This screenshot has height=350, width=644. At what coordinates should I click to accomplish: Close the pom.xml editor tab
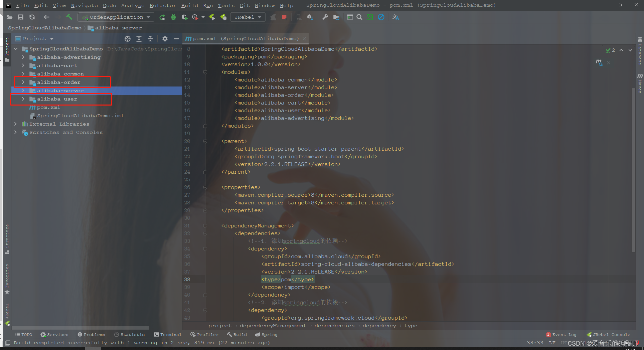point(304,39)
